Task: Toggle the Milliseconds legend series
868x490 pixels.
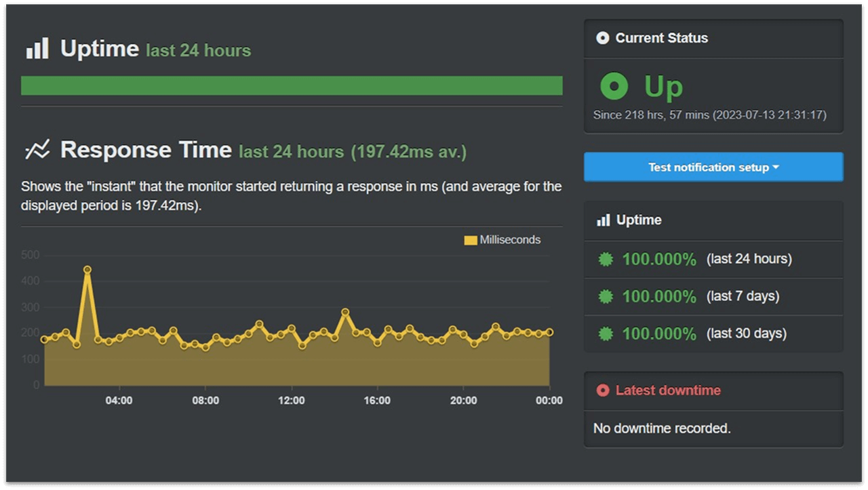Action: coord(502,240)
